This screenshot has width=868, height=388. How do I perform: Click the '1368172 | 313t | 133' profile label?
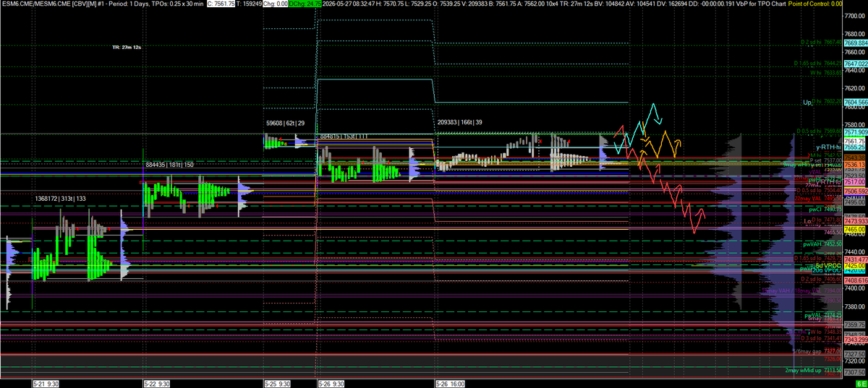(x=60, y=198)
